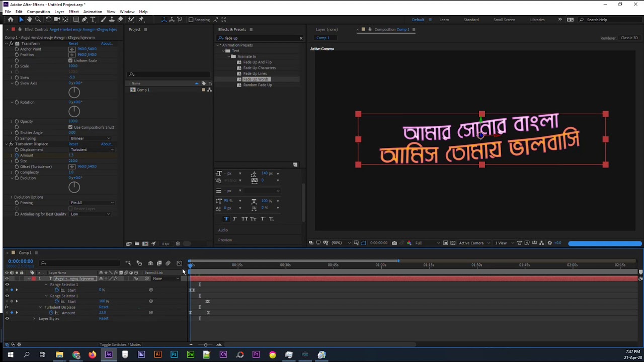
Task: Clear the fade up search field
Action: [301, 38]
